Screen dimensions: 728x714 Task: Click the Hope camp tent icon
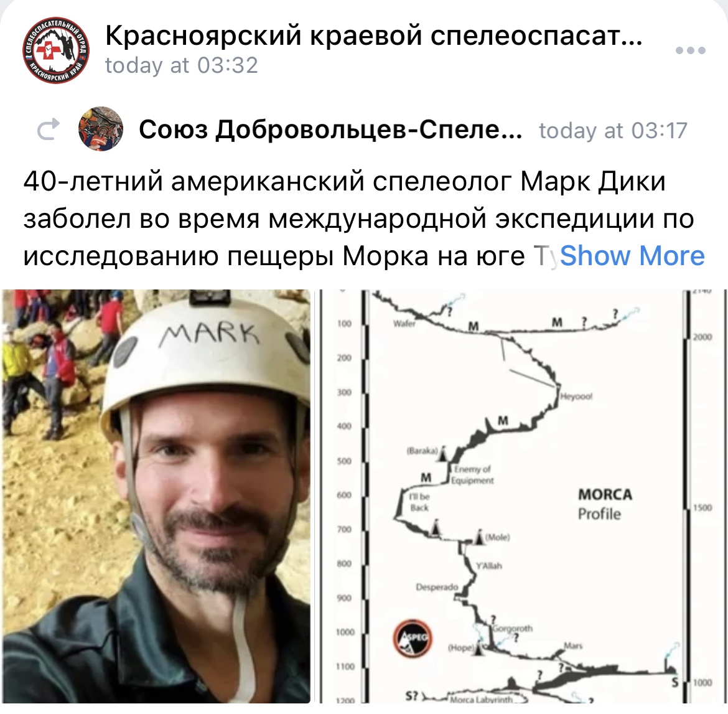click(x=480, y=649)
